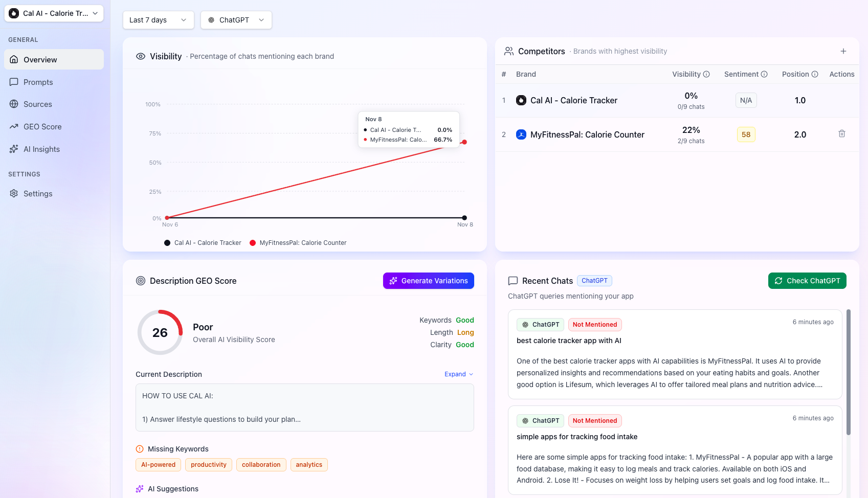Hide Cal AI line via legend marker
Viewport: 868px width, 498px height.
(x=167, y=242)
